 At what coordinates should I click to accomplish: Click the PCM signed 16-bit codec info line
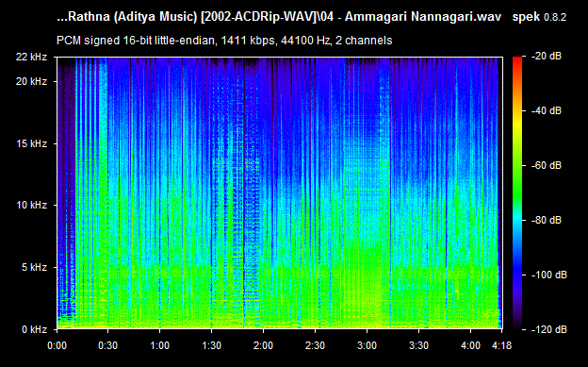tap(224, 41)
